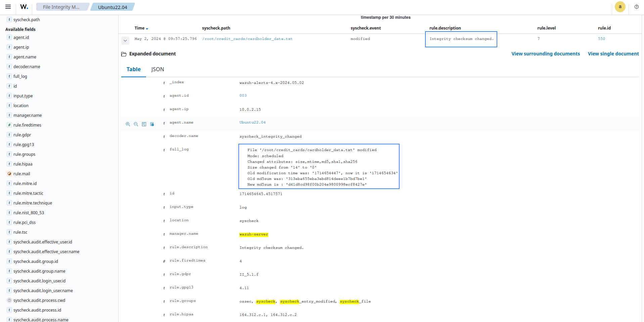
Task: Select the syscheck.path selected field
Action: 27,19
